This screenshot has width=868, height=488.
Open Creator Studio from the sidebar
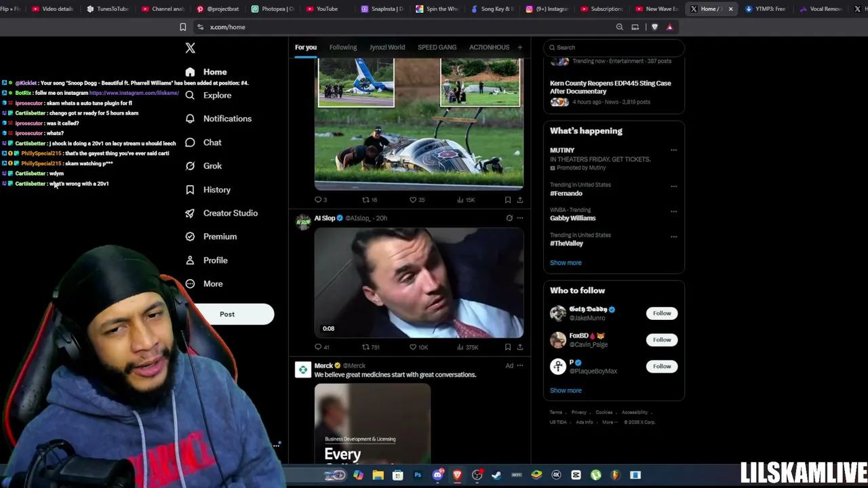(x=221, y=213)
